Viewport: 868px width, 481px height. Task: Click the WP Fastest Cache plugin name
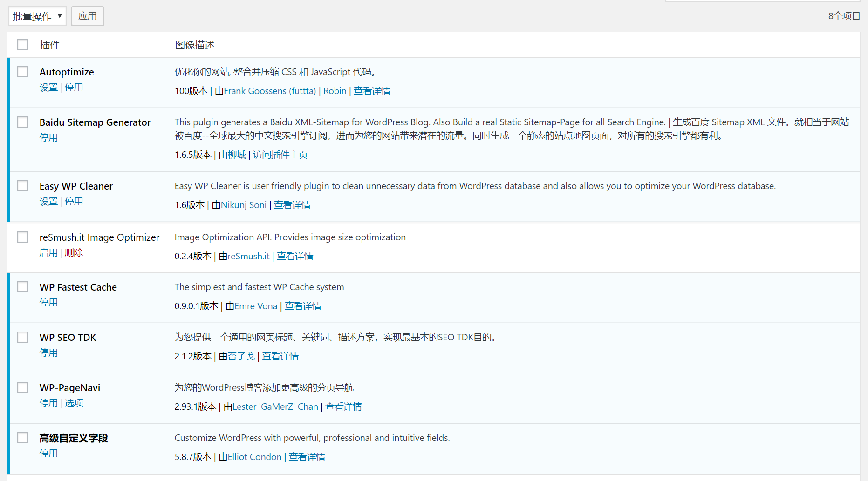click(78, 287)
